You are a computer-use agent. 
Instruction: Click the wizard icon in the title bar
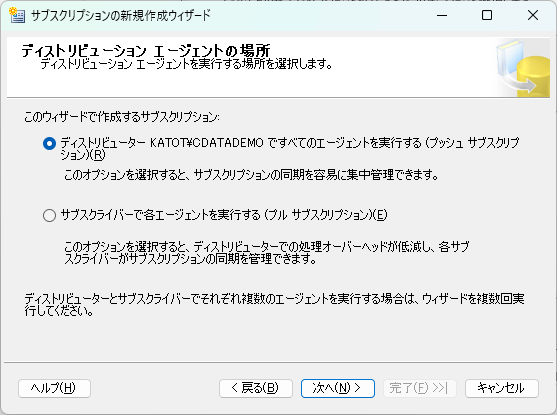click(x=17, y=15)
